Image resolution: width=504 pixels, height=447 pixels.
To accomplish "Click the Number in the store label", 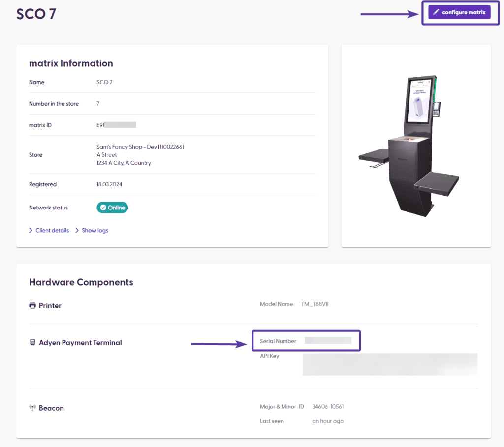I will coord(54,104).
